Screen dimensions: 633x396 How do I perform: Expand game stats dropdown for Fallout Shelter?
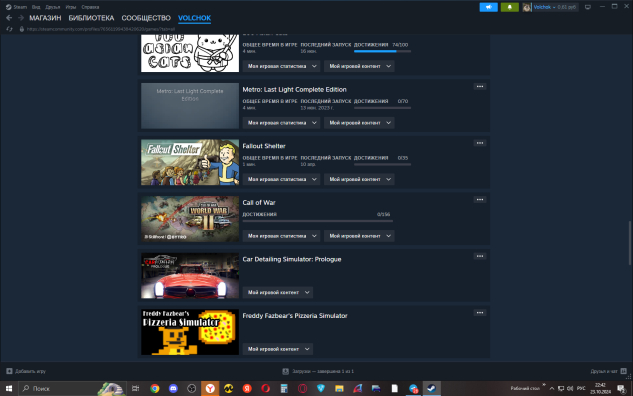[x=281, y=179]
